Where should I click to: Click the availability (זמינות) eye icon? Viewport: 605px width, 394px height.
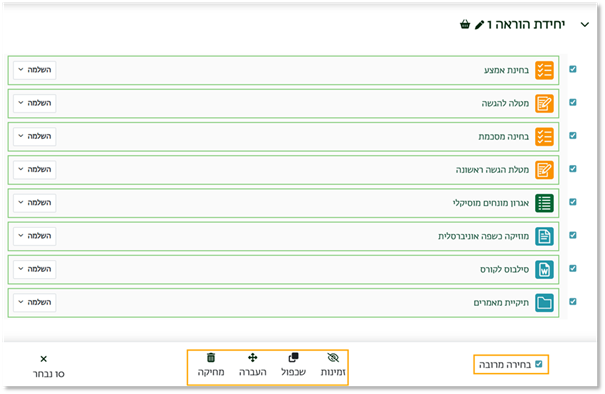[333, 358]
